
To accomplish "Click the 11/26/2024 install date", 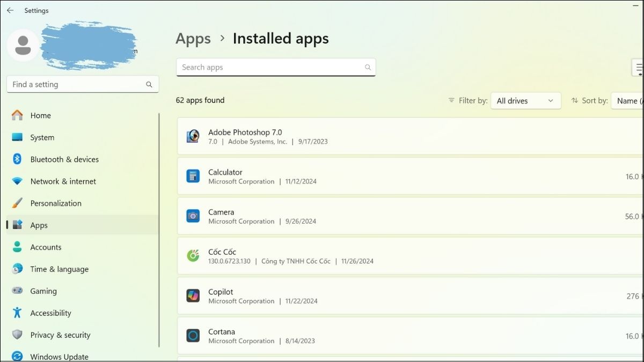I will point(357,261).
